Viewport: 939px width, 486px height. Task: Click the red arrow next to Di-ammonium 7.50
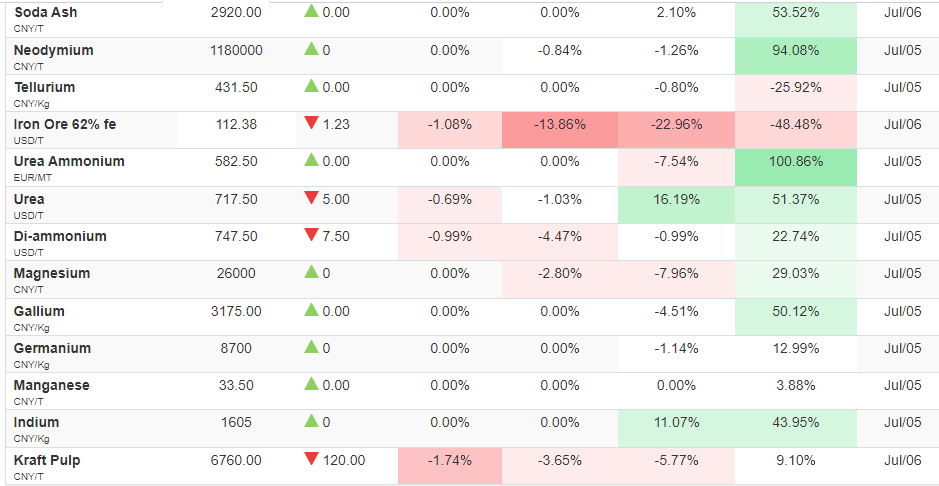click(311, 235)
